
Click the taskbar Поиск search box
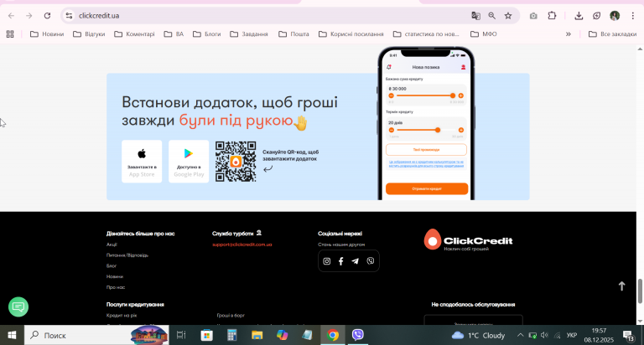(x=96, y=335)
